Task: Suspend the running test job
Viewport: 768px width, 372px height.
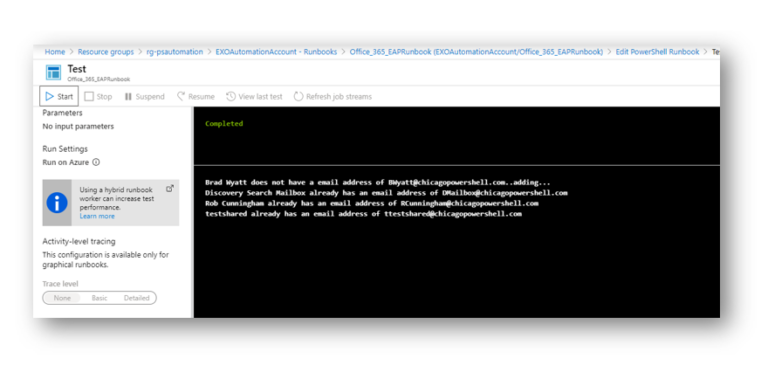Action: (x=144, y=96)
